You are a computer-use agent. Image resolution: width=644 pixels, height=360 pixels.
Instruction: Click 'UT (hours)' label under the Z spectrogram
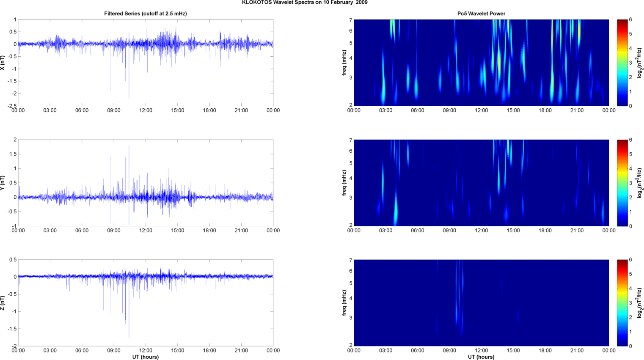click(x=481, y=357)
